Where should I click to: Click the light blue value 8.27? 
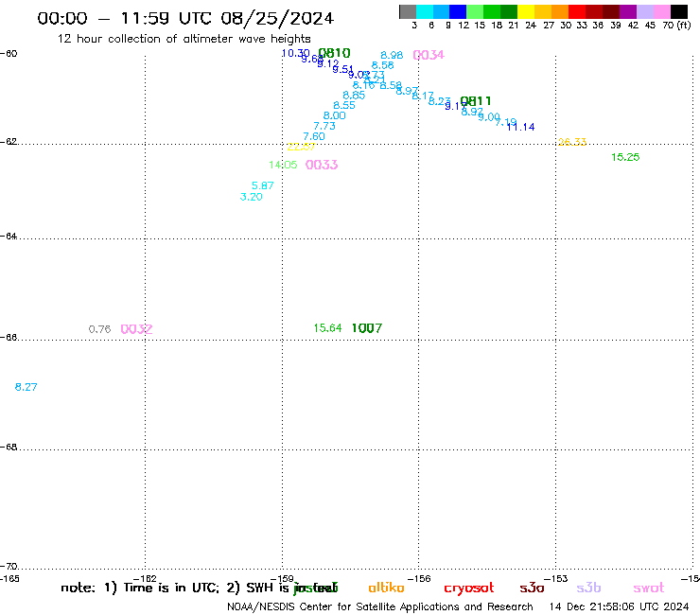coord(26,387)
